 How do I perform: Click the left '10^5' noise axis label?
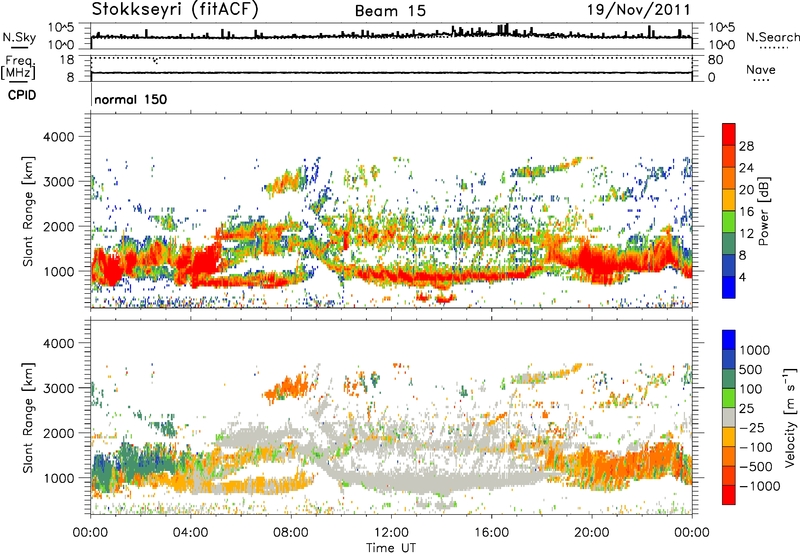(61, 27)
